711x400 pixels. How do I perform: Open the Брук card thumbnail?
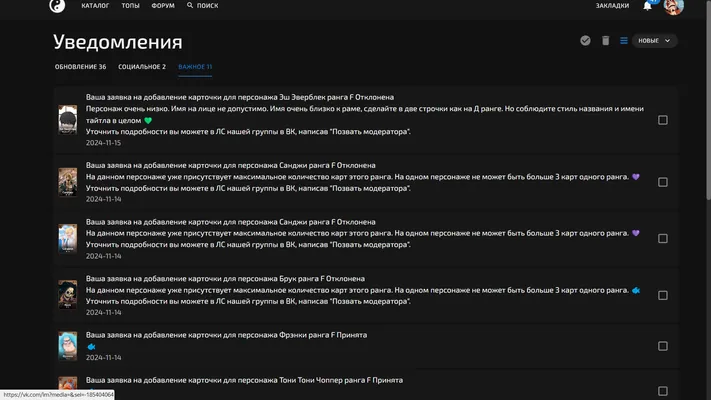tap(68, 295)
